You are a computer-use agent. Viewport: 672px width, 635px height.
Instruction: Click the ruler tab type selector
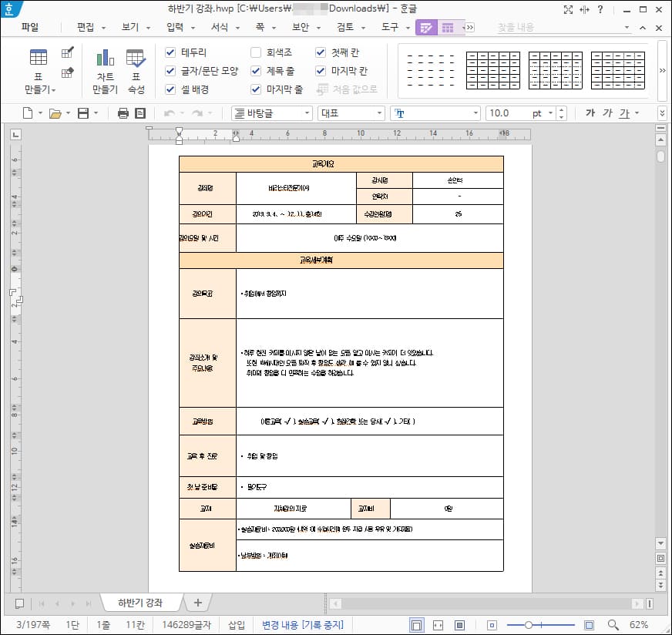tap(16, 135)
